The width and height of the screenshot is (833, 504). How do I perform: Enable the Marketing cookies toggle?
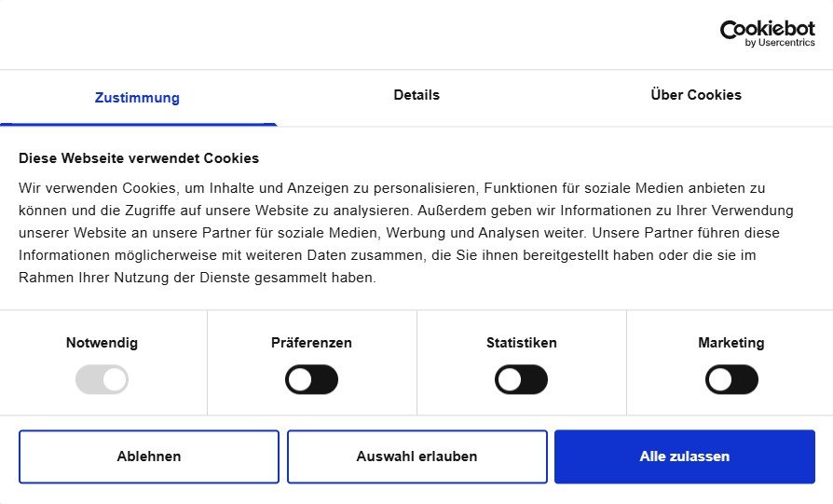pyautogui.click(x=731, y=380)
